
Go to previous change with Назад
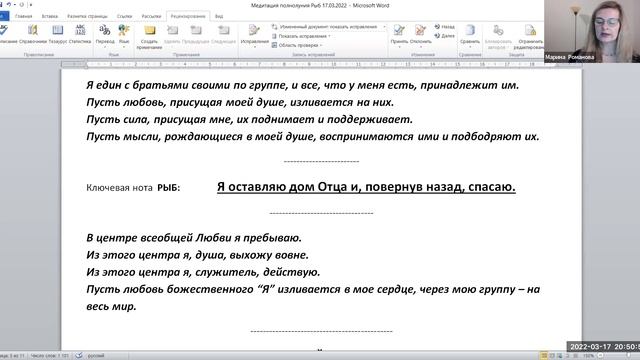pyautogui.click(x=444, y=27)
